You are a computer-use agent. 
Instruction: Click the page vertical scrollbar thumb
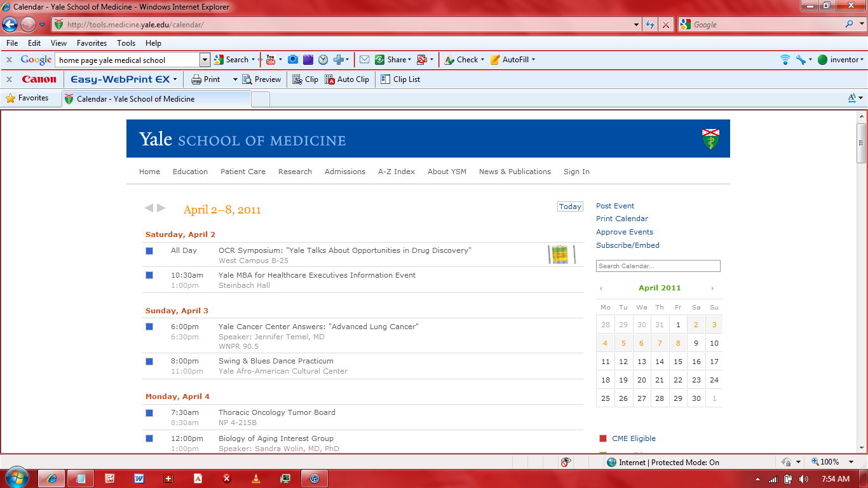pos(862,143)
